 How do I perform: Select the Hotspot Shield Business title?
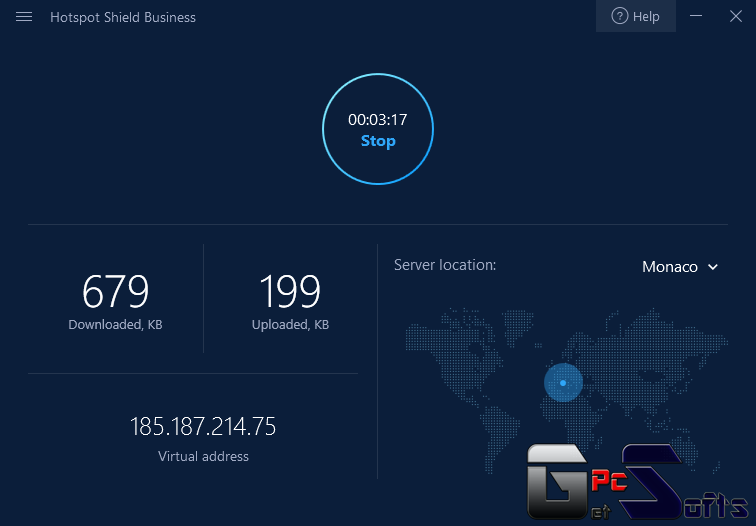tap(123, 17)
